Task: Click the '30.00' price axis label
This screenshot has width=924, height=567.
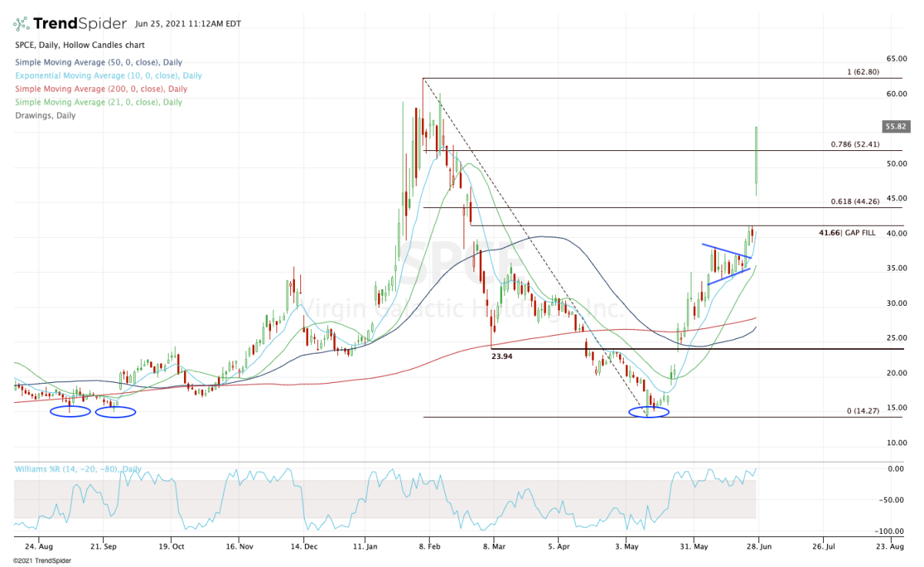Action: point(896,303)
